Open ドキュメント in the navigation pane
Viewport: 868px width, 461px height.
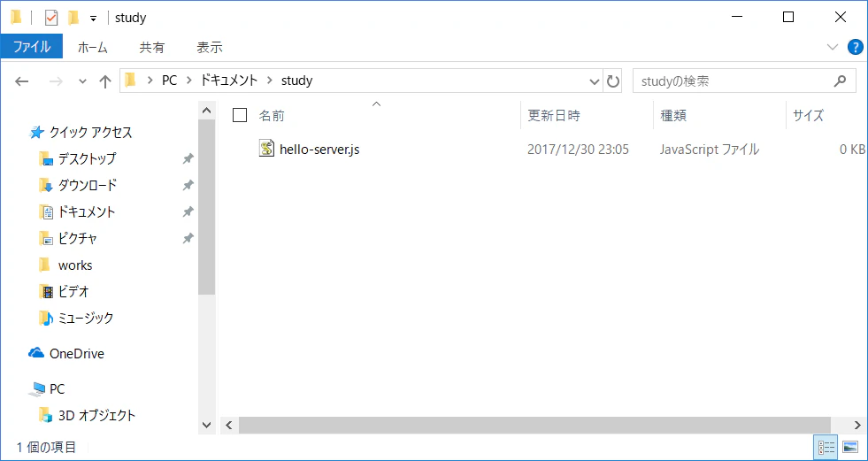pyautogui.click(x=87, y=212)
